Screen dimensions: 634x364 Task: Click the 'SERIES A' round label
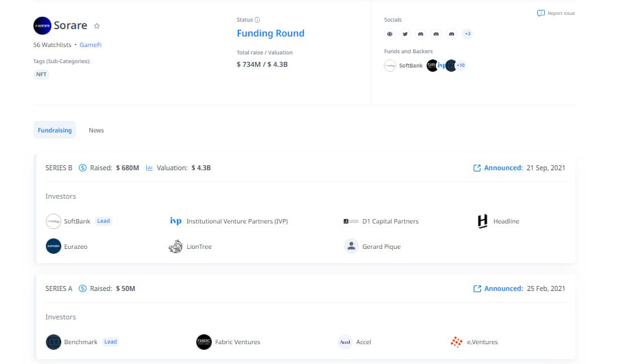pyautogui.click(x=59, y=288)
